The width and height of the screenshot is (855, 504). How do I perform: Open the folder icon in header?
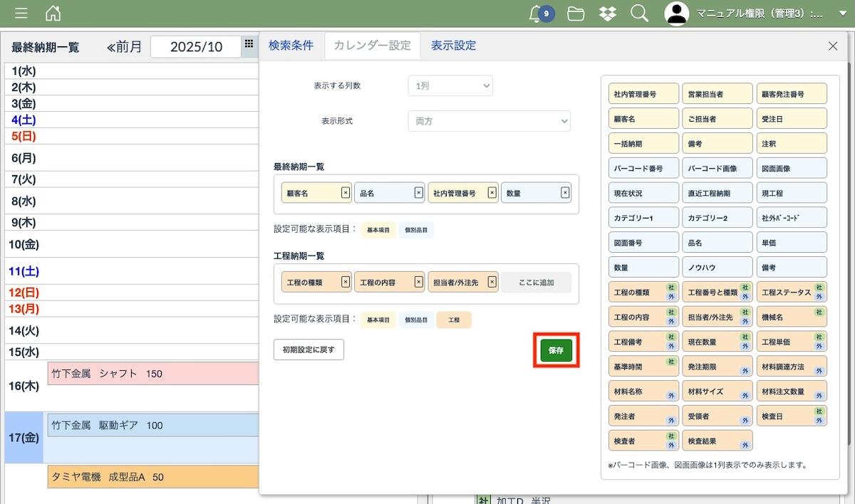[576, 14]
